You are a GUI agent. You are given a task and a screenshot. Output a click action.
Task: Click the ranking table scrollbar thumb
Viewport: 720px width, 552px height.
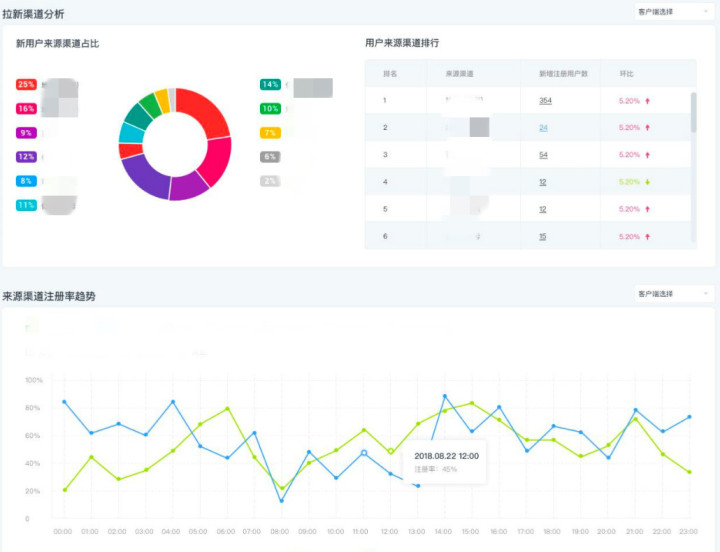coord(693,113)
